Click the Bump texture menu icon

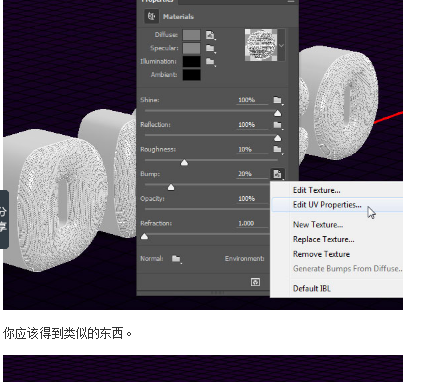(277, 174)
